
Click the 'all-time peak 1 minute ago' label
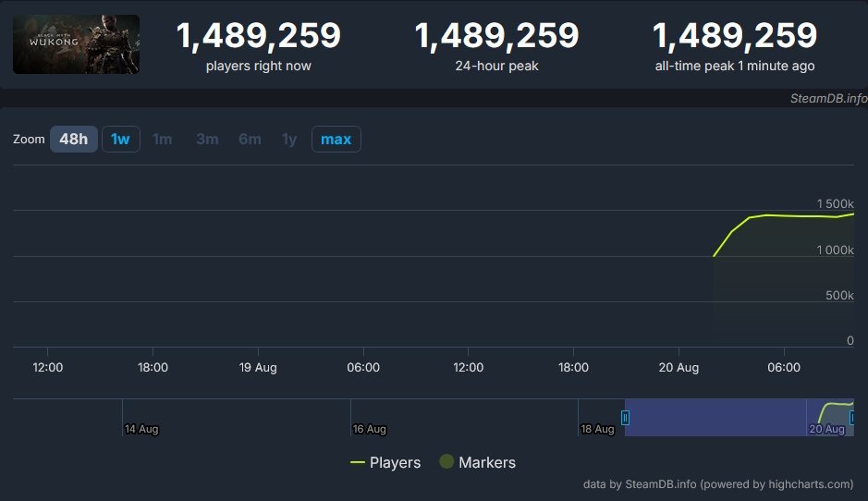pyautogui.click(x=735, y=66)
